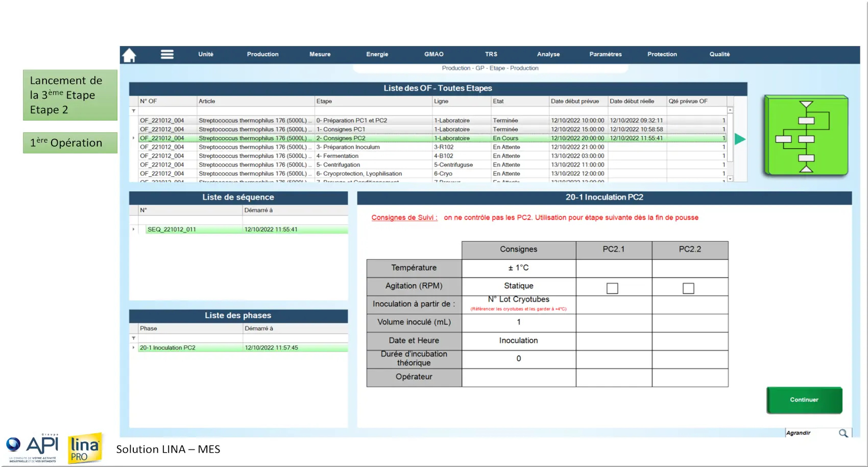Open the Qualité menu
This screenshot has height=467, width=868.
point(719,54)
